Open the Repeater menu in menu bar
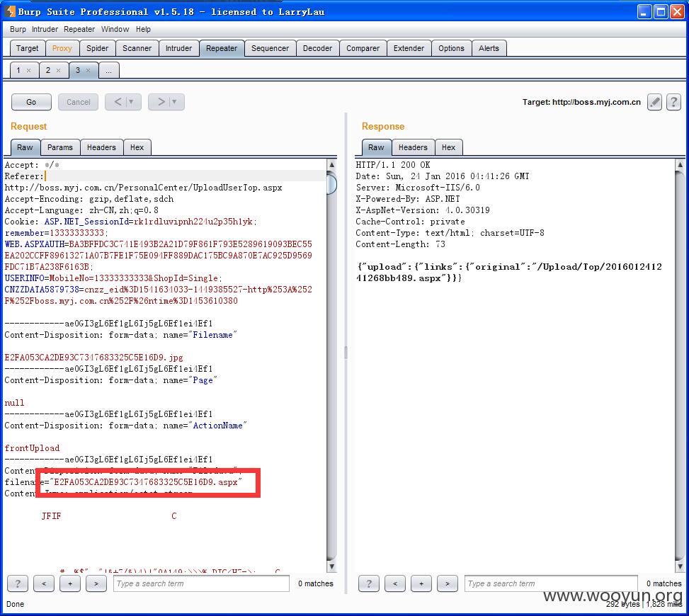The image size is (689, 616). [x=79, y=30]
